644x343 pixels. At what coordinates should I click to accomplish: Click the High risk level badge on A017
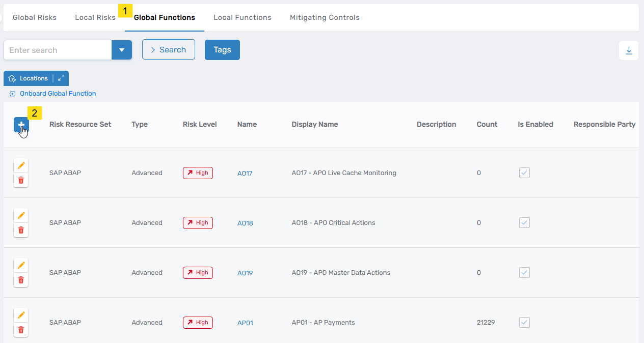198,173
